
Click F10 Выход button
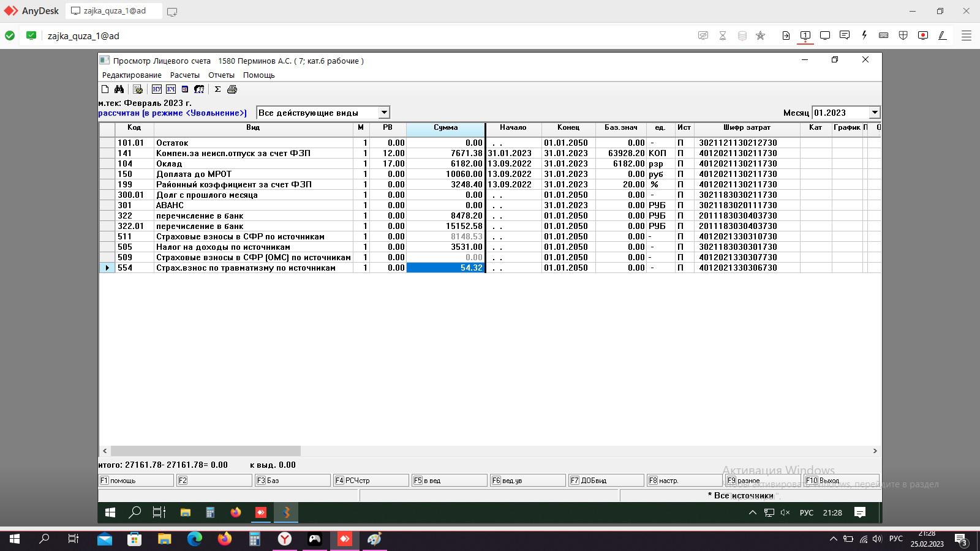pyautogui.click(x=842, y=481)
